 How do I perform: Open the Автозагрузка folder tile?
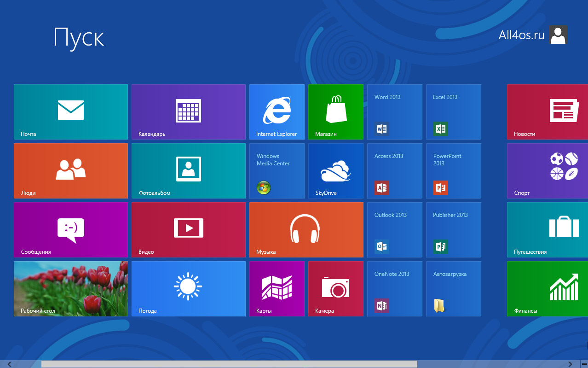[x=454, y=289]
